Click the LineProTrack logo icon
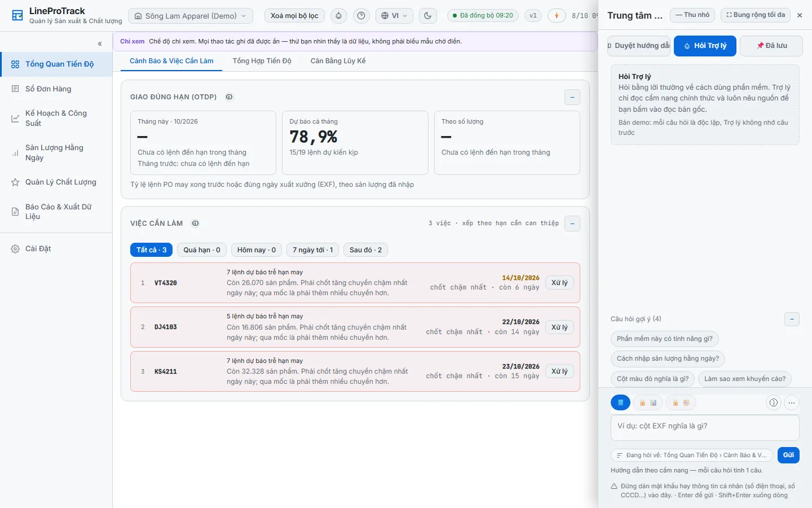Viewport: 812px width, 508px height. [17, 16]
